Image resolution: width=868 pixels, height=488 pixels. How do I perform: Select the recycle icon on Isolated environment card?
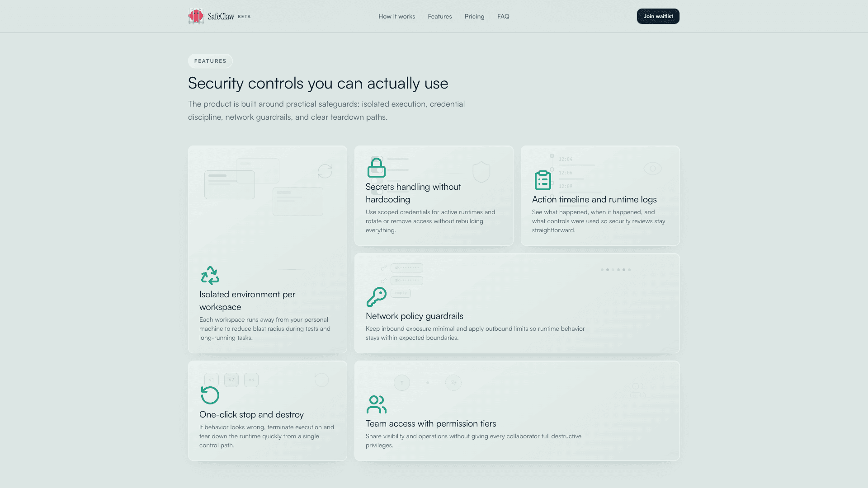tap(210, 275)
